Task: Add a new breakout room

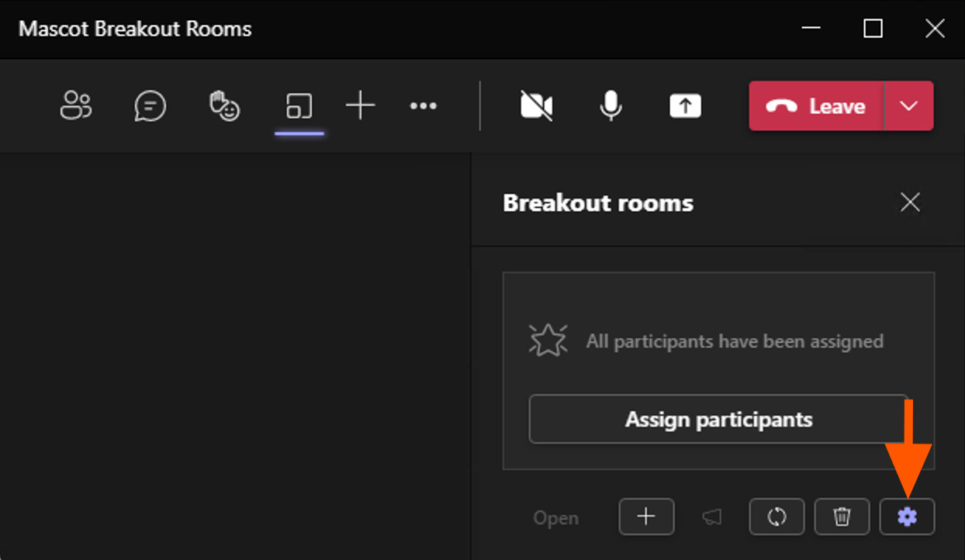Action: (x=646, y=517)
